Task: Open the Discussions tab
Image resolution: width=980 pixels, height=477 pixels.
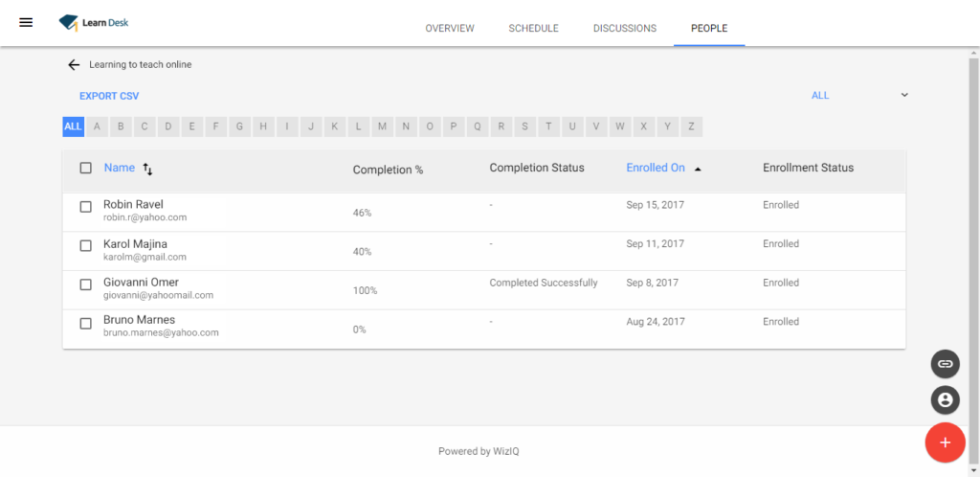Action: (x=624, y=28)
